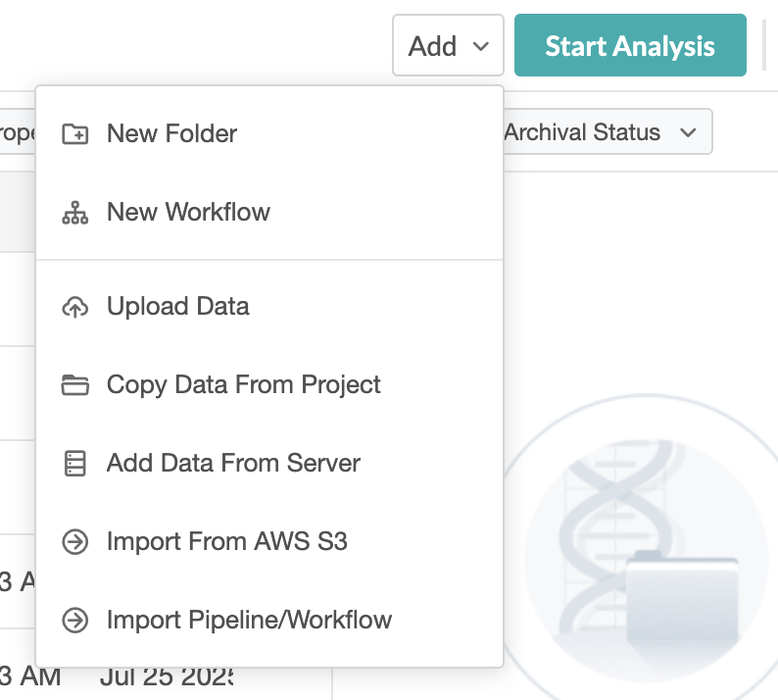Click the arrow icon beside Import Pipeline/Workflow
The image size is (778, 700).
pyautogui.click(x=74, y=621)
